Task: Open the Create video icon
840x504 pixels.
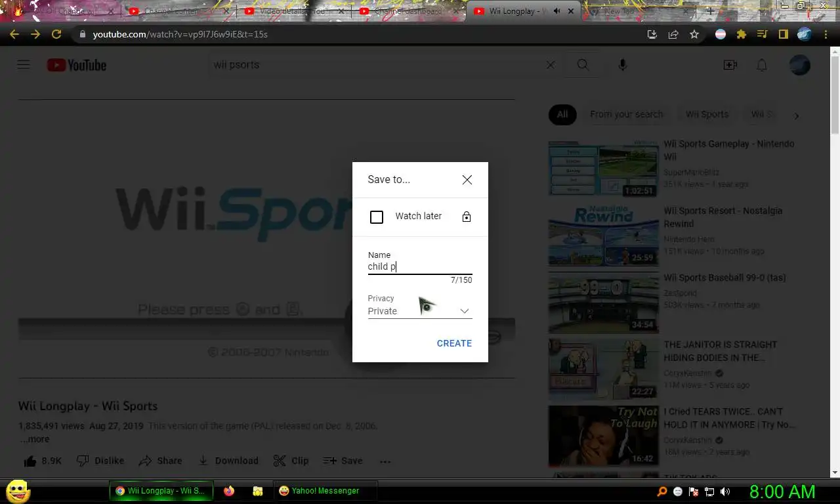Action: 730,65
